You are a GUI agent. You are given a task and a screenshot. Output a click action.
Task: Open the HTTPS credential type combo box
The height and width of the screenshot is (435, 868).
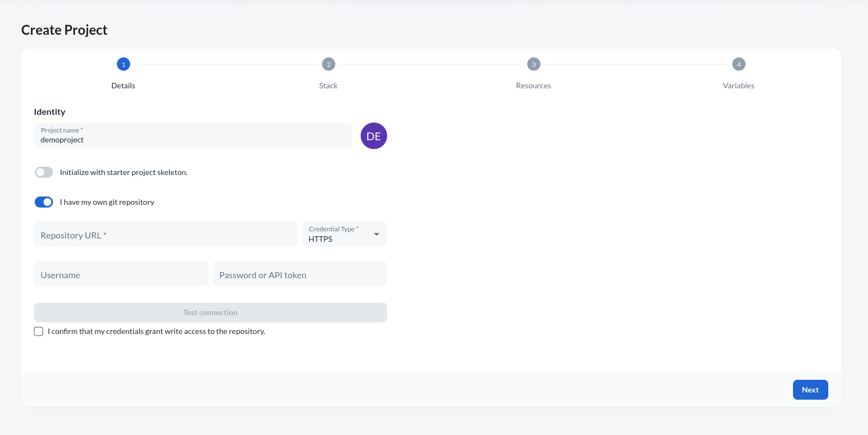(337, 235)
